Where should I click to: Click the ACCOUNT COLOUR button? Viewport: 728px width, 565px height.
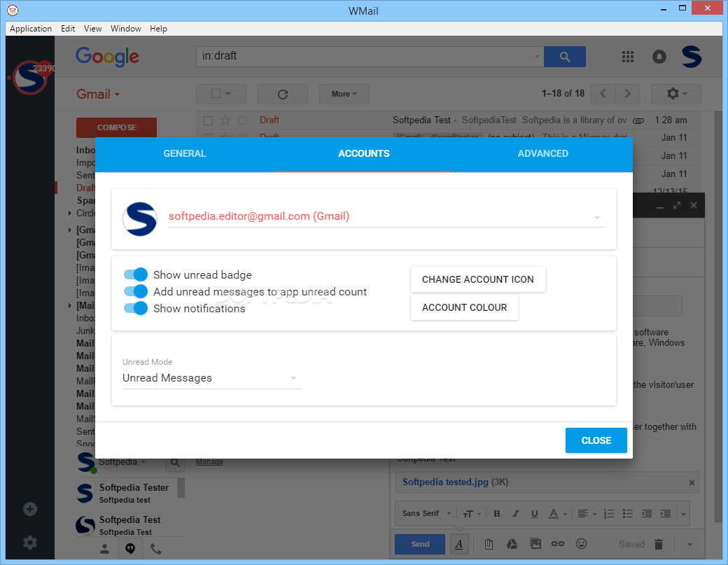point(464,307)
